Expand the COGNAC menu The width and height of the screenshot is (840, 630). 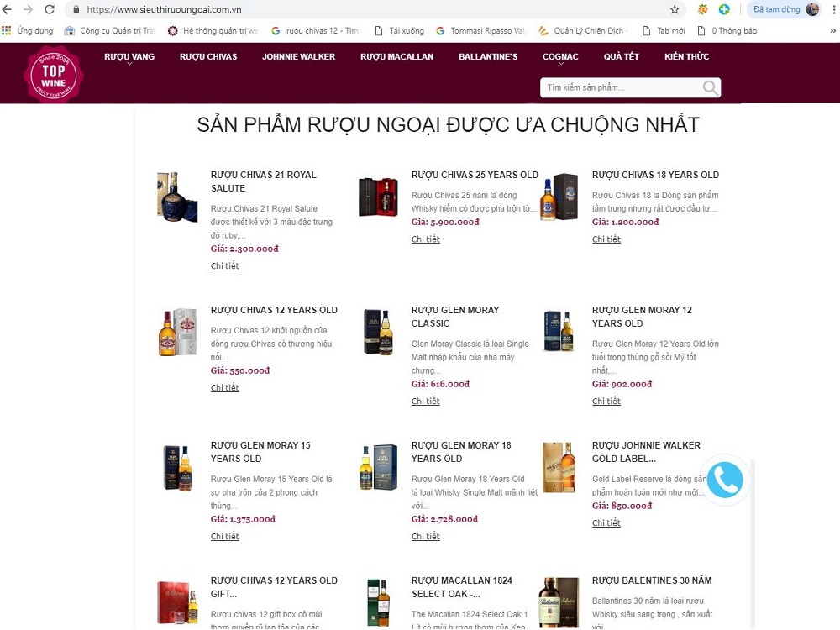[560, 57]
